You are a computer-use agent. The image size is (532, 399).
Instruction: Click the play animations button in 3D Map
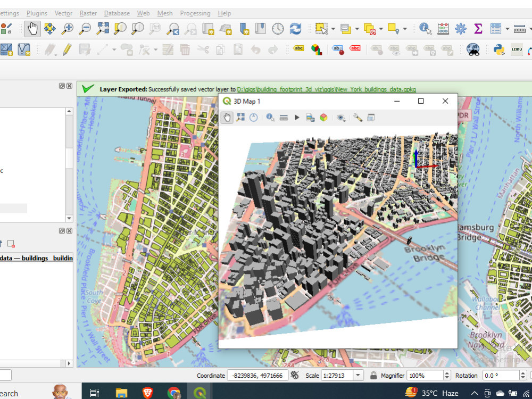297,118
